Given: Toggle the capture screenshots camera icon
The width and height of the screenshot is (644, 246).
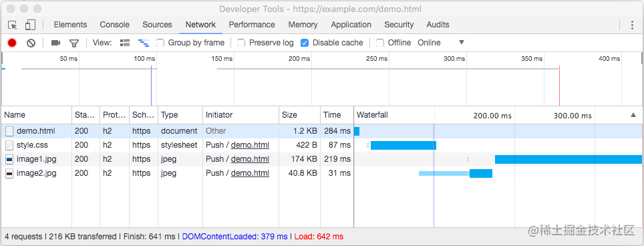Looking at the screenshot, I should pos(56,43).
